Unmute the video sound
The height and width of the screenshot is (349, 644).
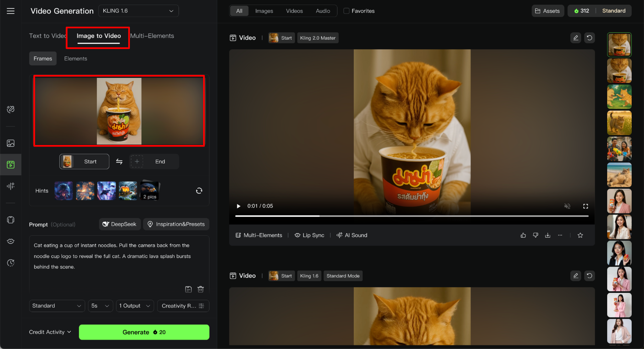[567, 206]
